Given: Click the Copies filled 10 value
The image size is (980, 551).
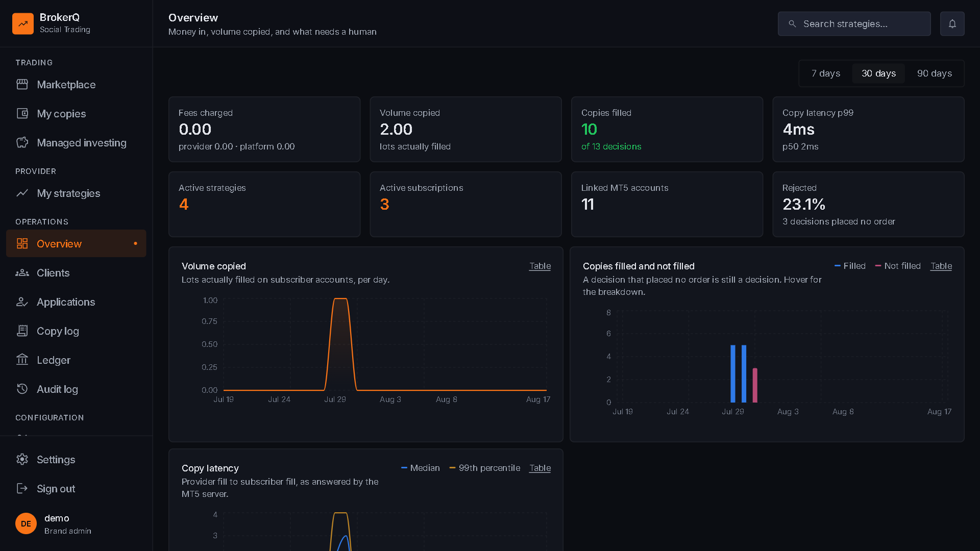Looking at the screenshot, I should pyautogui.click(x=589, y=129).
